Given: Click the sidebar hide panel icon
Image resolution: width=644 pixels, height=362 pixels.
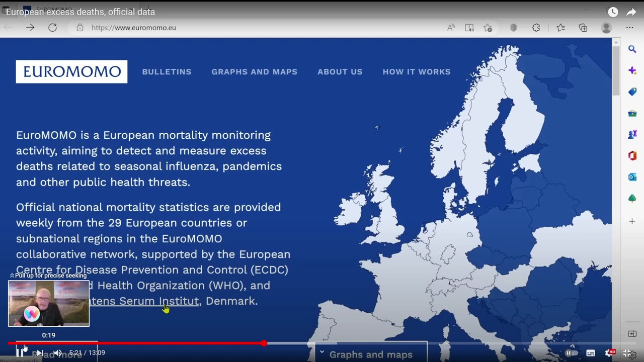Looking at the screenshot, I should [632, 334].
